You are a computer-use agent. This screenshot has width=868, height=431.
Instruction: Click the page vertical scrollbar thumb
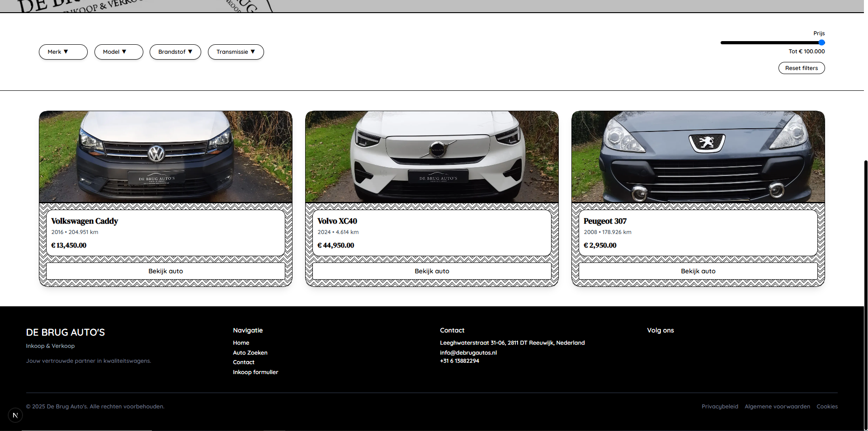coord(865,295)
